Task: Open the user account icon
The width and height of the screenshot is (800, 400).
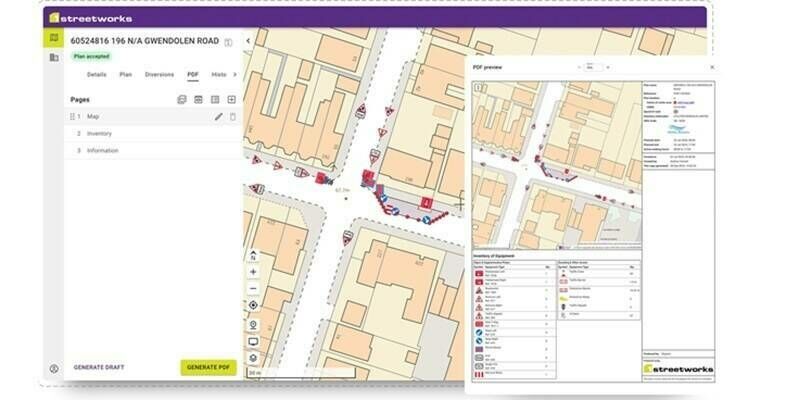Action: pos(54,368)
